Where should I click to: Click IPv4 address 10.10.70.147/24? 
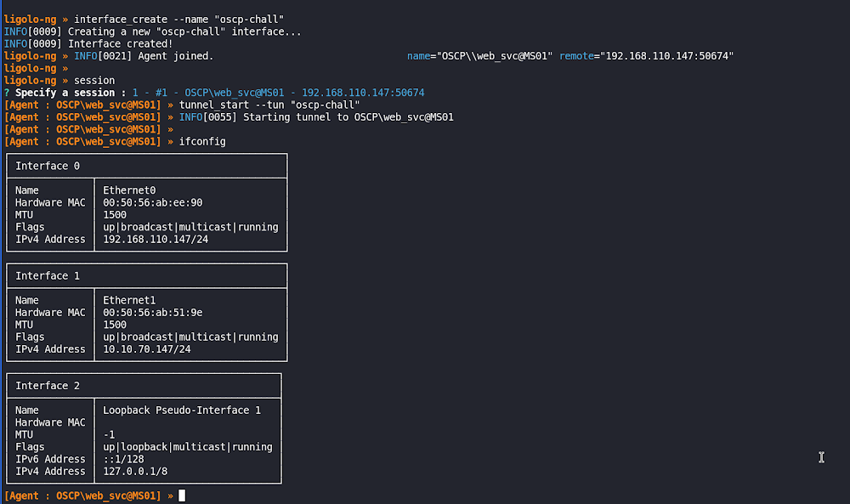tap(146, 348)
